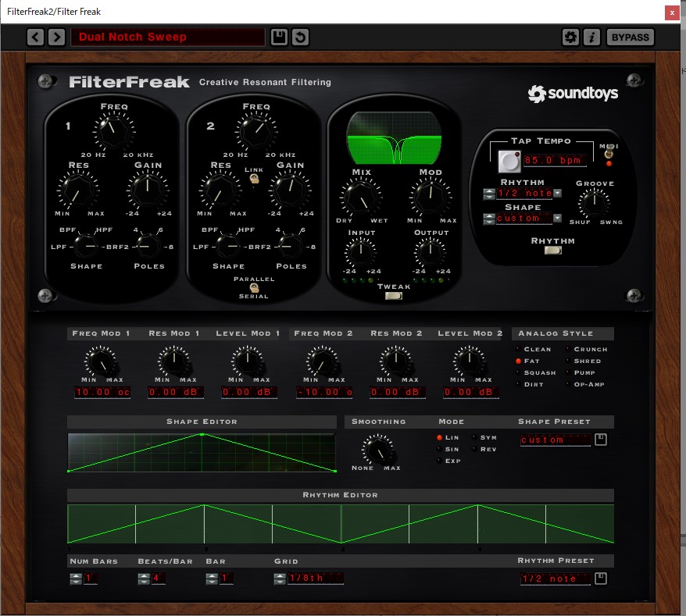Click the filter 1 Shape selector knob
This screenshot has width=686, height=616.
(x=86, y=246)
